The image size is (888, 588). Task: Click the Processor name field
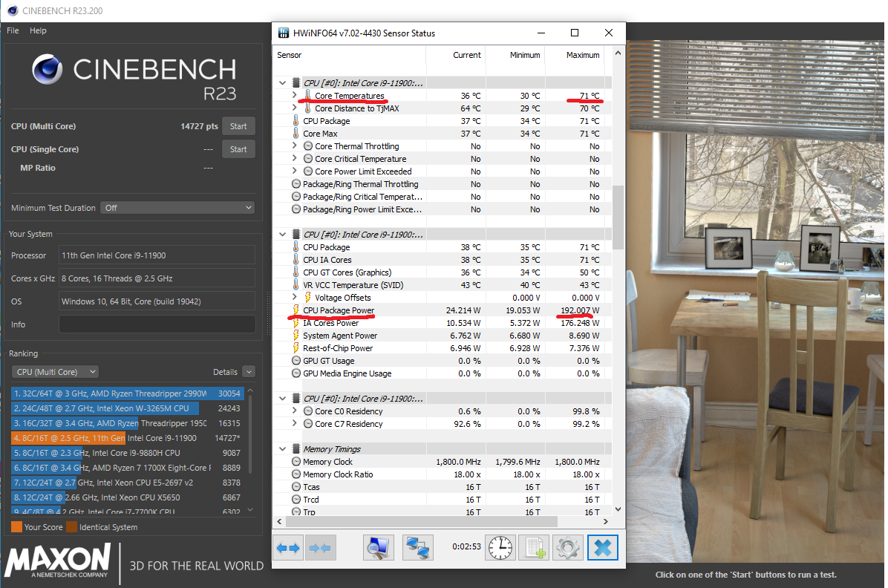(x=157, y=255)
